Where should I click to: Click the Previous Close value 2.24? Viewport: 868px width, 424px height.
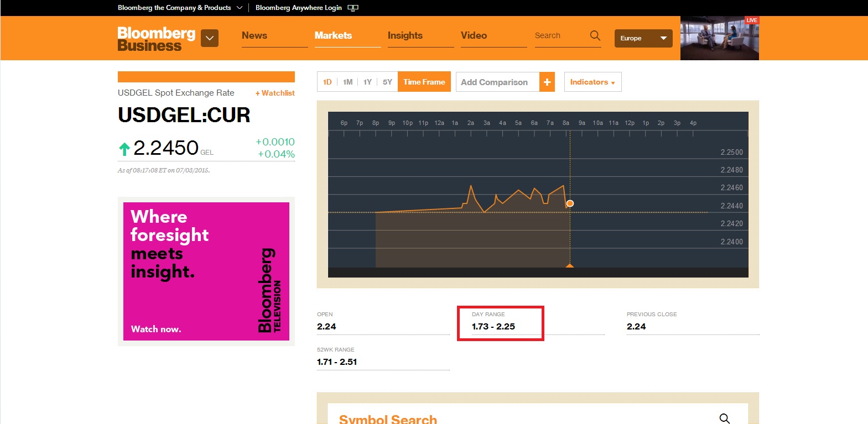point(636,326)
